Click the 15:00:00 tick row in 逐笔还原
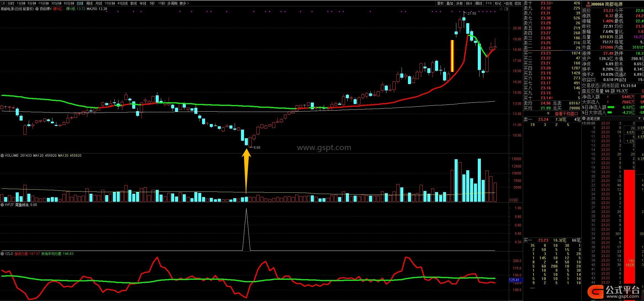This screenshot has height=301, width=644. click(608, 123)
